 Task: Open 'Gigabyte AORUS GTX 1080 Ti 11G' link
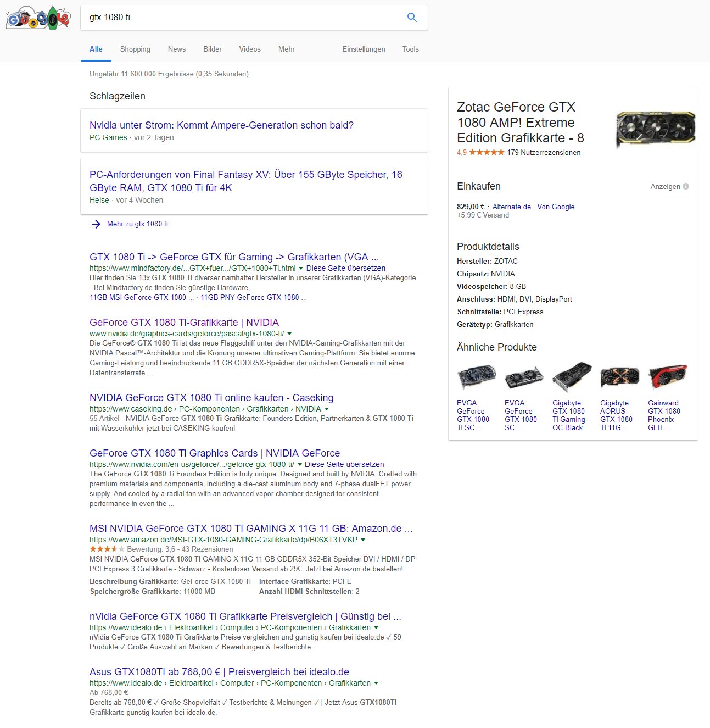(x=616, y=415)
